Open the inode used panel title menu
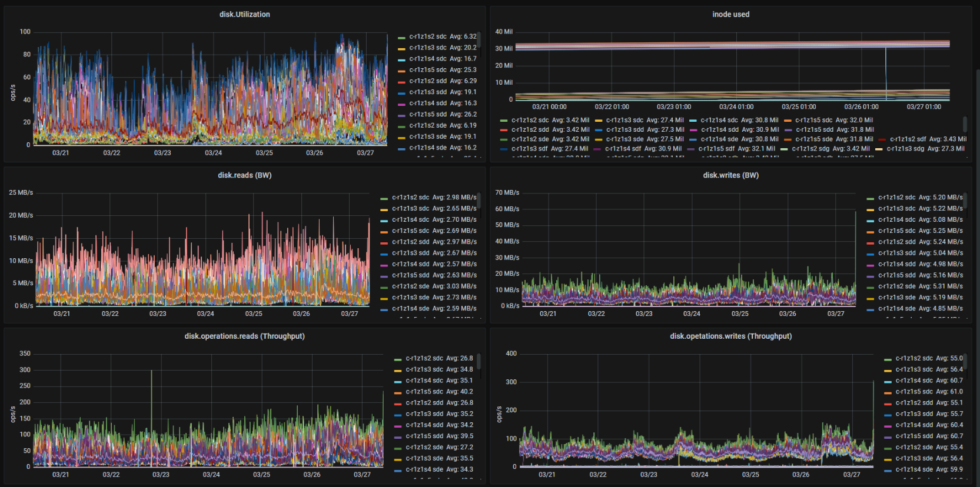The image size is (980, 487). 730,14
